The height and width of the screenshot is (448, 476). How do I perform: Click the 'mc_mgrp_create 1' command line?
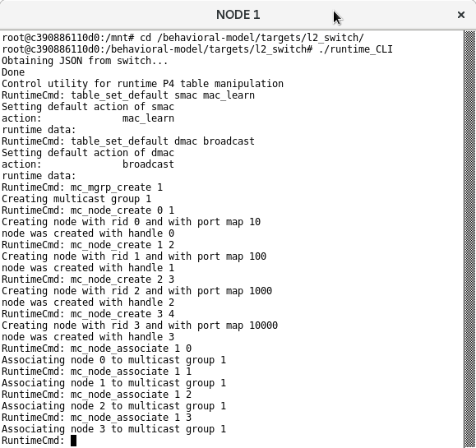(x=117, y=187)
